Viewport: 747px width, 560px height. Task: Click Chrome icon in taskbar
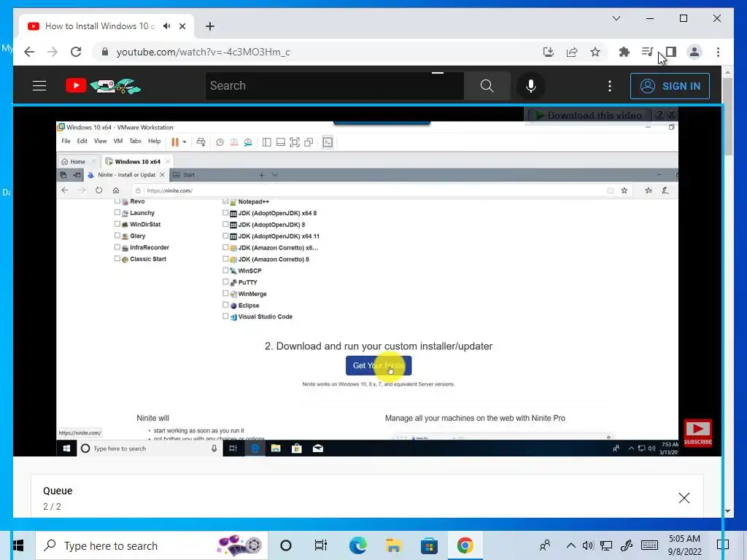(x=465, y=545)
